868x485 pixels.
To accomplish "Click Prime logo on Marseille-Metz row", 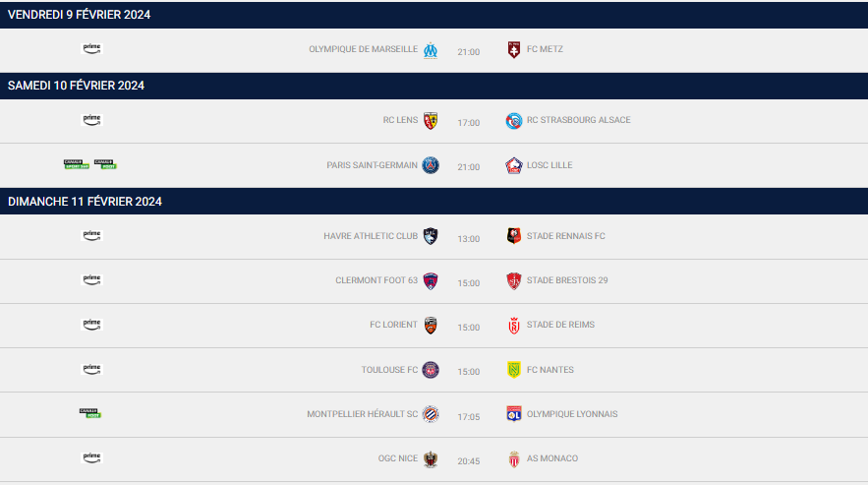I will tap(91, 48).
